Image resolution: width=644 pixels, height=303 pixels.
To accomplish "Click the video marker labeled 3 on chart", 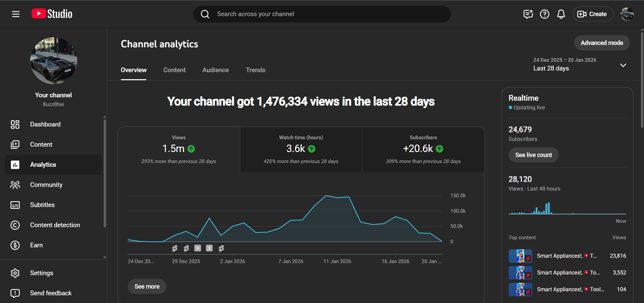I will click(198, 248).
